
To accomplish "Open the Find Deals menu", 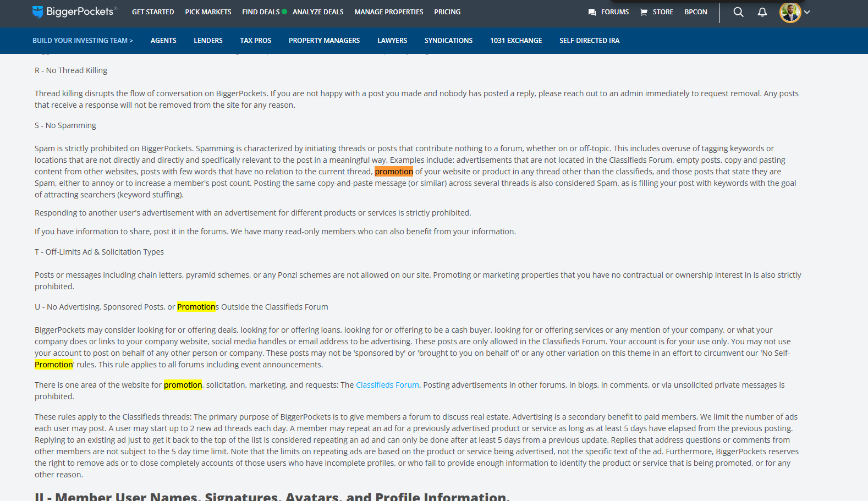I will point(261,12).
